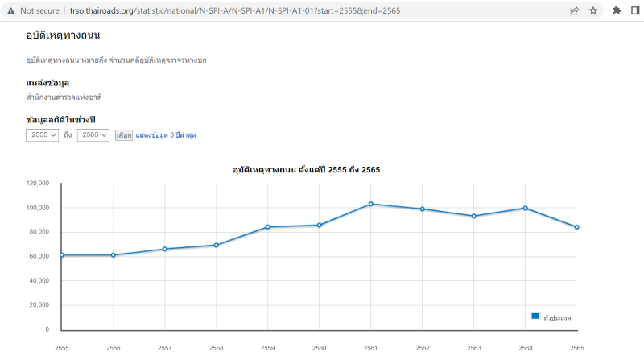Click the เลือก button
This screenshot has height=360, width=644.
tap(123, 135)
